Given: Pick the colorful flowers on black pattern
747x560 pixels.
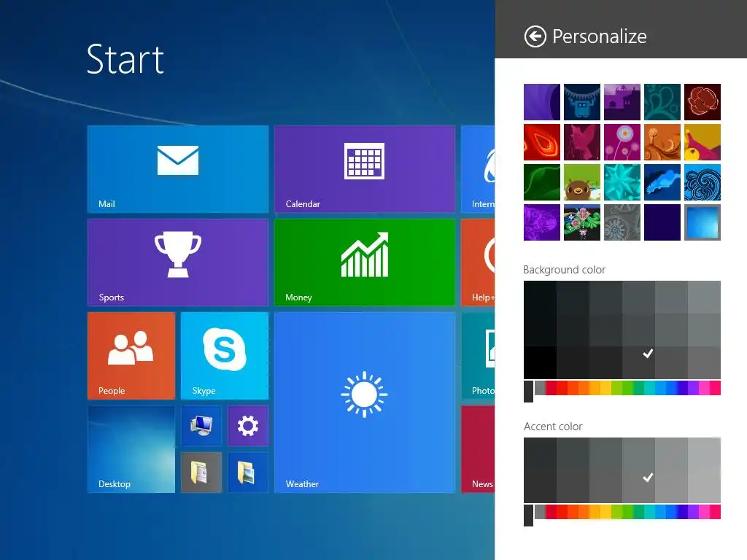Looking at the screenshot, I should (x=581, y=222).
